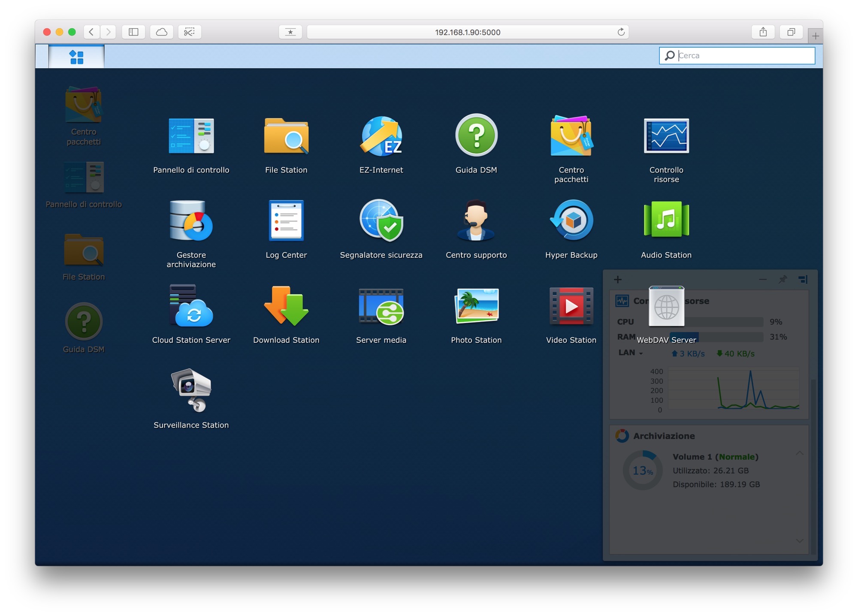Click Pannello di controllo desktop shortcut

click(x=84, y=178)
